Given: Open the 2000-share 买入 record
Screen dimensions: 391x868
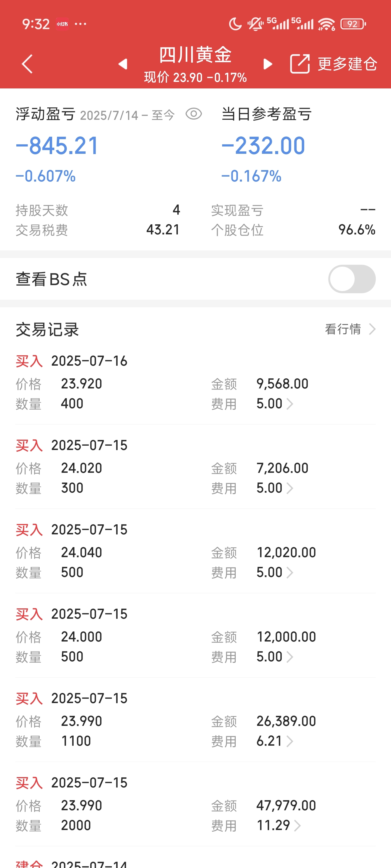Looking at the screenshot, I should 195,804.
